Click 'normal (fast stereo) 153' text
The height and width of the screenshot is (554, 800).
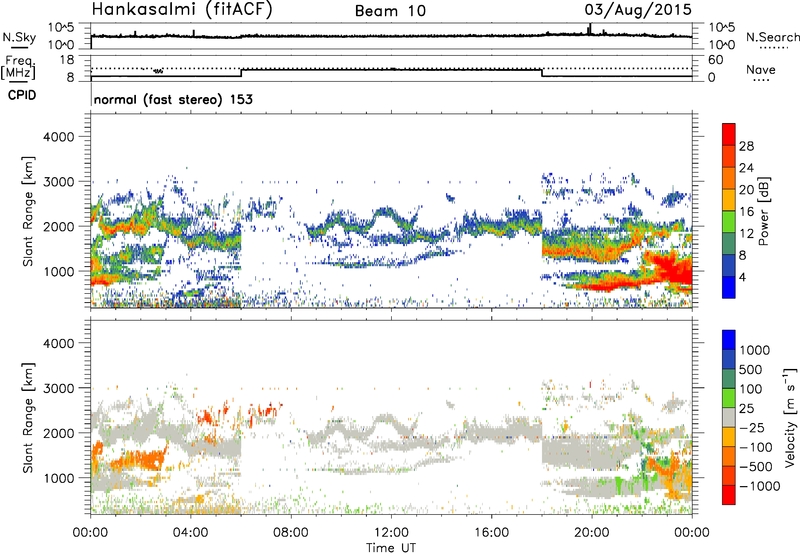(173, 99)
